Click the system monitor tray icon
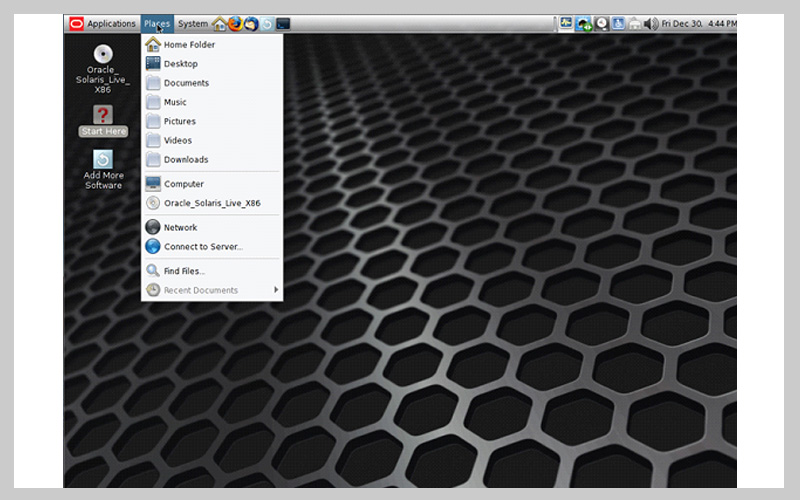The width and height of the screenshot is (800, 500). (566, 23)
